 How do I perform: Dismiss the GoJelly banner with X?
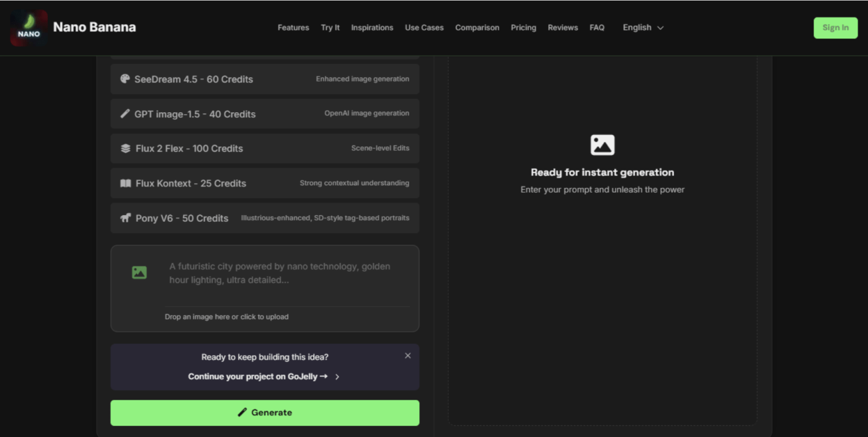(407, 356)
